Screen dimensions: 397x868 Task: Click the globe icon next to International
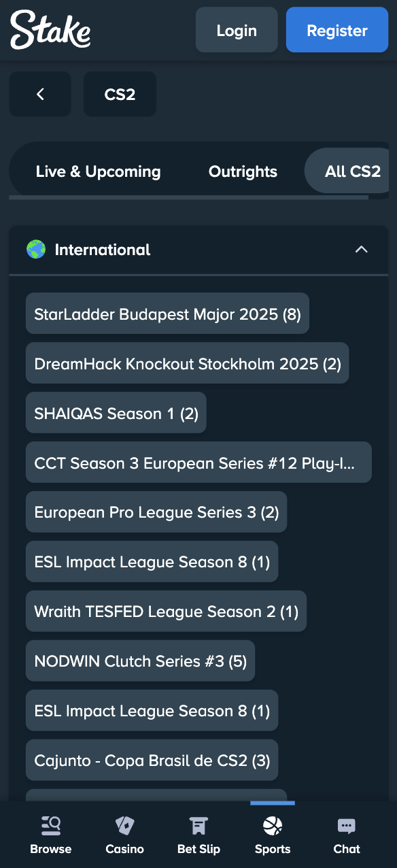tap(36, 250)
